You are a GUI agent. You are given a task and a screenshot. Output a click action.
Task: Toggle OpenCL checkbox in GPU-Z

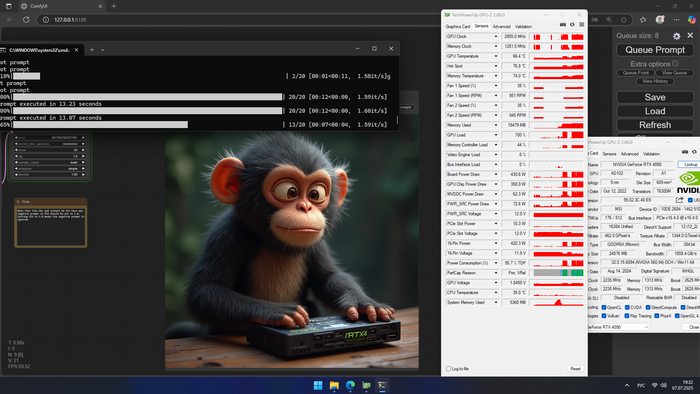coord(604,307)
